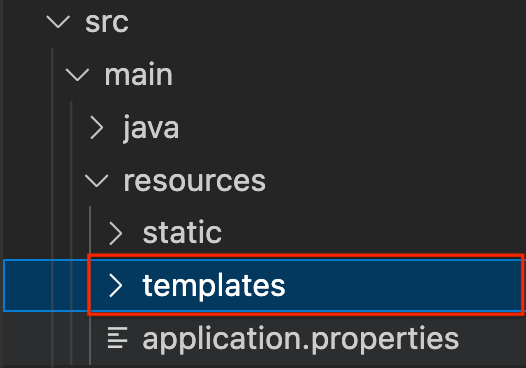Select the static folder label
The height and width of the screenshot is (368, 526).
[x=182, y=232]
